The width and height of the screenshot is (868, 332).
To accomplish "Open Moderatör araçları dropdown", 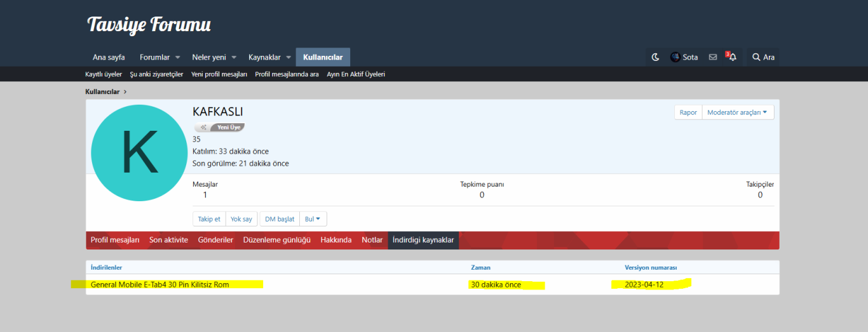I will click(x=738, y=112).
